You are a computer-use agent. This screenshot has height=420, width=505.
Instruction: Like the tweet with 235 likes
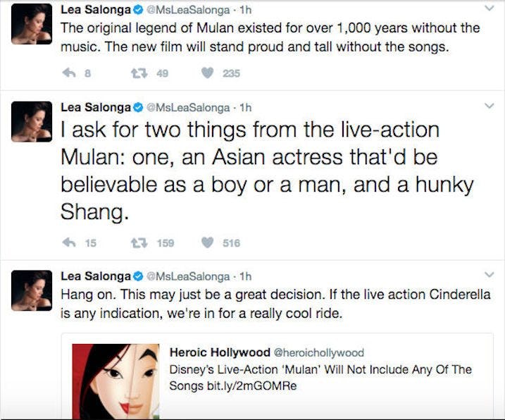(208, 73)
